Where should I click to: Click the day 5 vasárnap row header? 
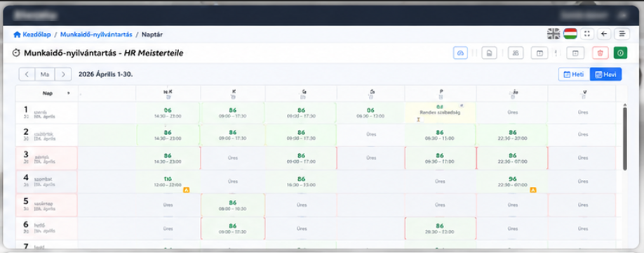click(46, 205)
